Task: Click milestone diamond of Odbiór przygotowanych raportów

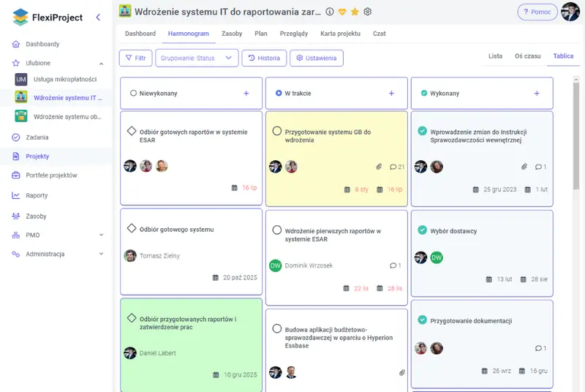Action: [132, 318]
